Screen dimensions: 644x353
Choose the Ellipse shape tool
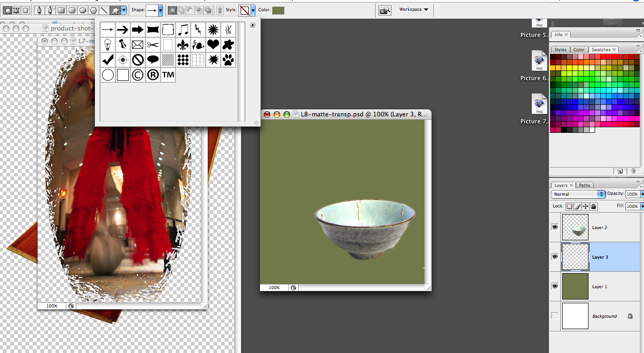pyautogui.click(x=82, y=10)
